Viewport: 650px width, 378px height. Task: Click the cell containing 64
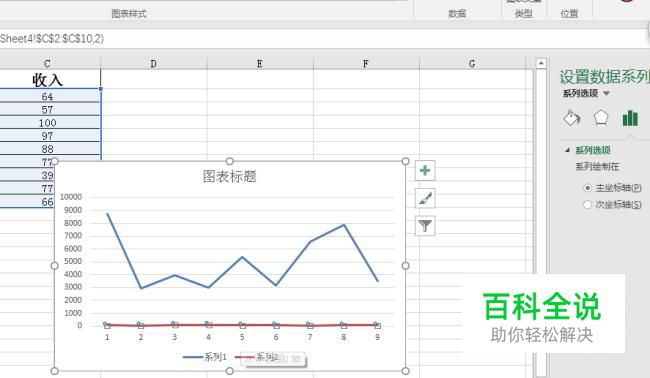tap(47, 97)
